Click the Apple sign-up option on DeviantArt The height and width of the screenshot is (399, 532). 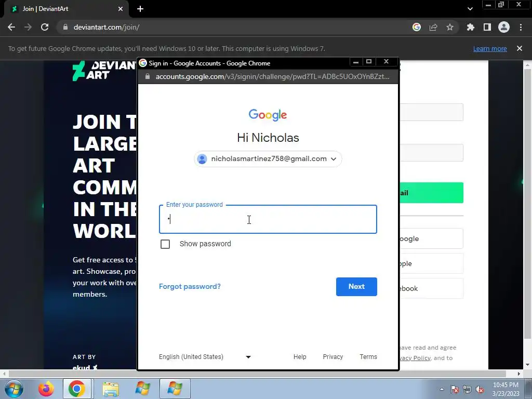click(431, 263)
